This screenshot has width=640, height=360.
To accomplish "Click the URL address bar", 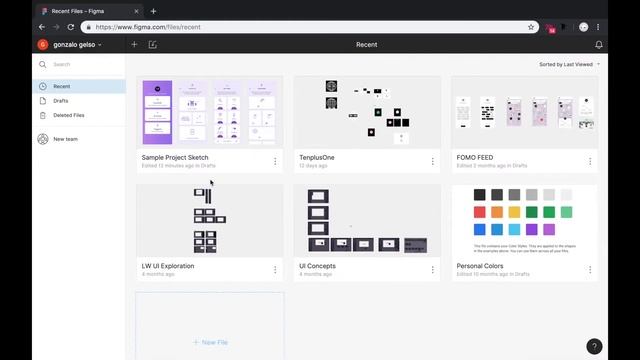I will pyautogui.click(x=309, y=27).
